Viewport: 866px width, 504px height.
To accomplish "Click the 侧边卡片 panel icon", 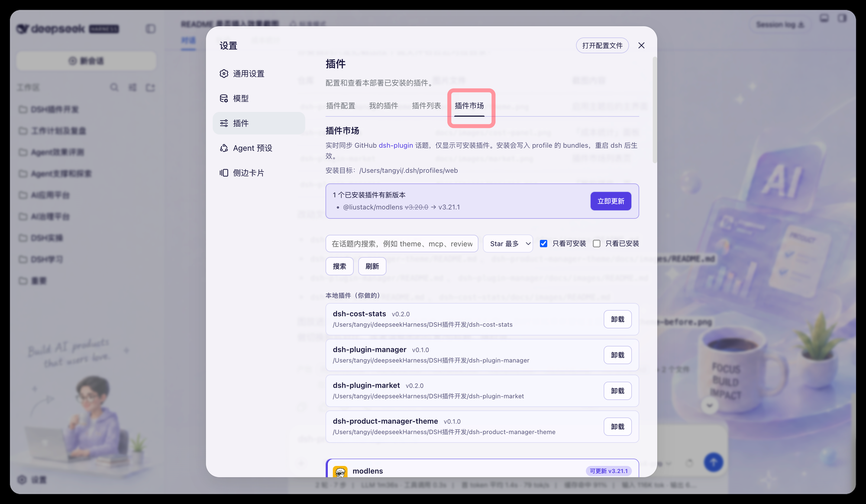I will 224,173.
